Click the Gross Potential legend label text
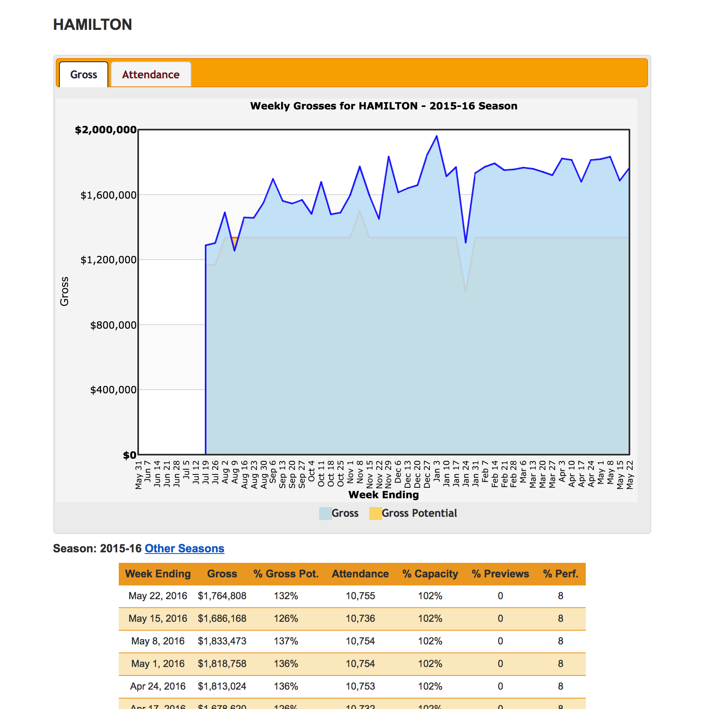Screen dimensions: 728x709 coord(419,513)
